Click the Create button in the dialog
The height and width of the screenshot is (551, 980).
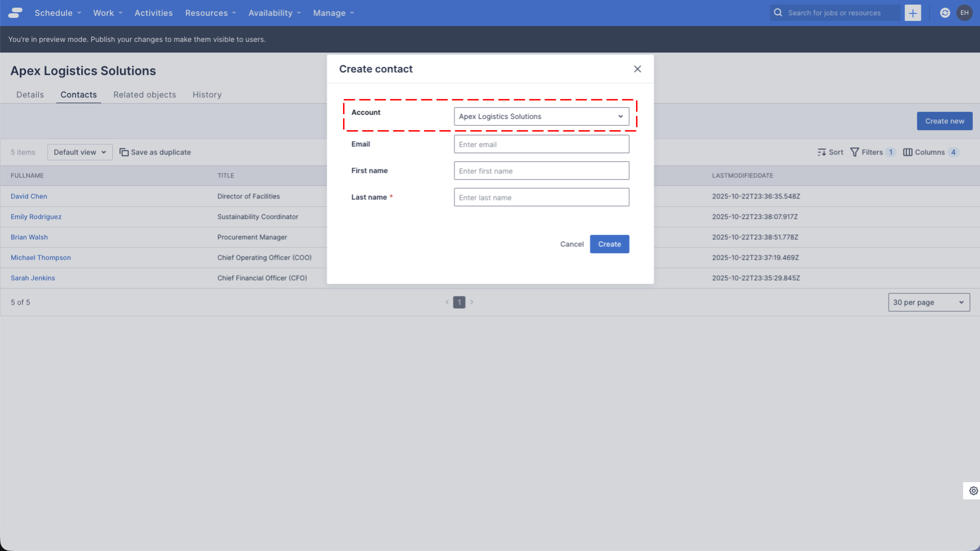click(609, 244)
